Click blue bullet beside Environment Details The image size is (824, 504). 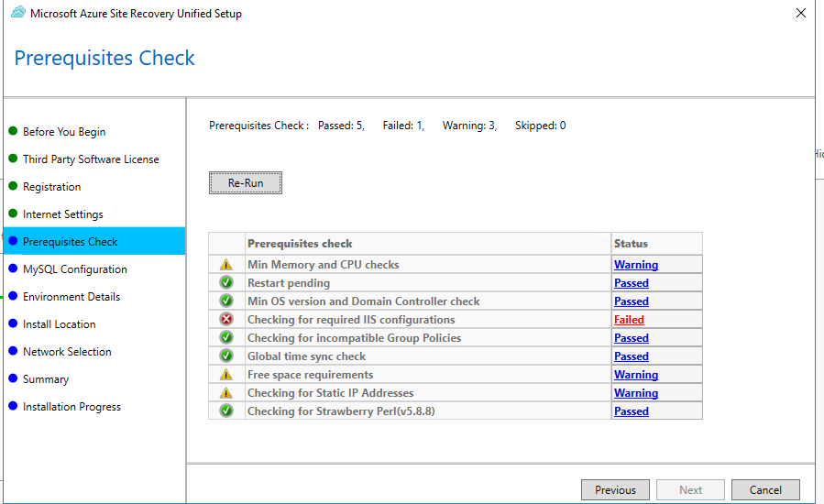(13, 296)
